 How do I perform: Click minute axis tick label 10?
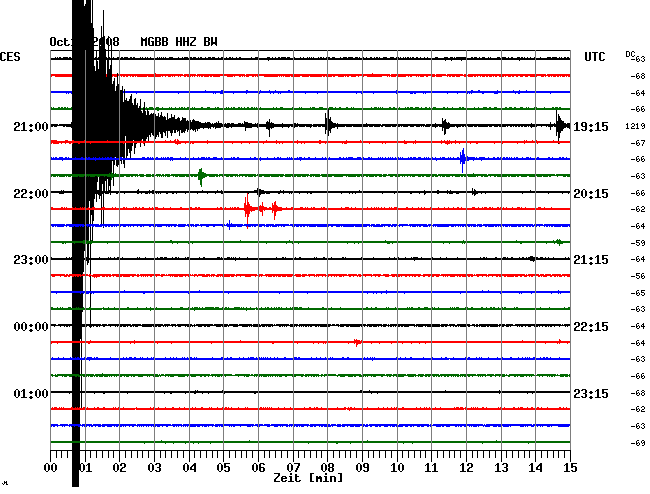(x=397, y=468)
